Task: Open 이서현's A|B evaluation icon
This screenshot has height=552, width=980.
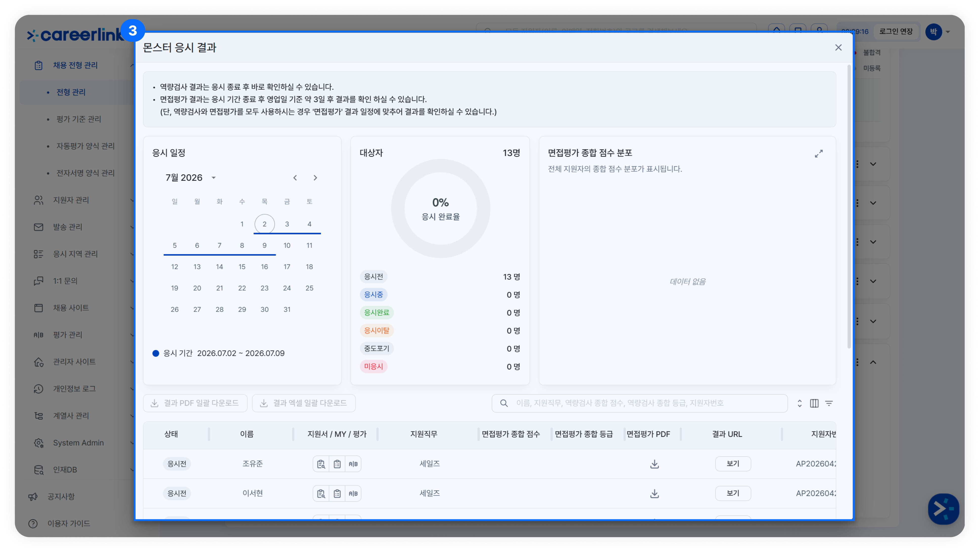Action: coord(353,493)
